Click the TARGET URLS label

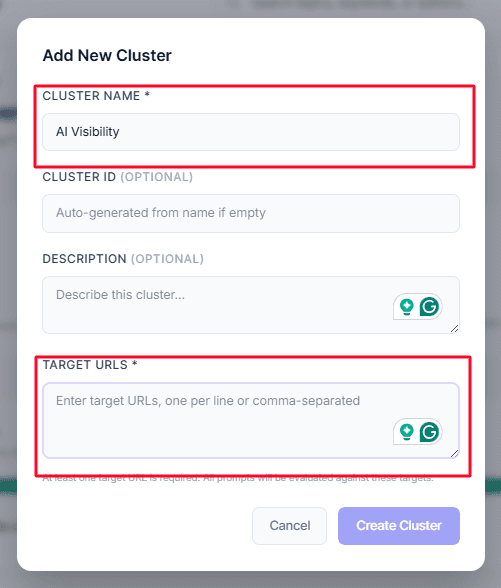point(90,365)
